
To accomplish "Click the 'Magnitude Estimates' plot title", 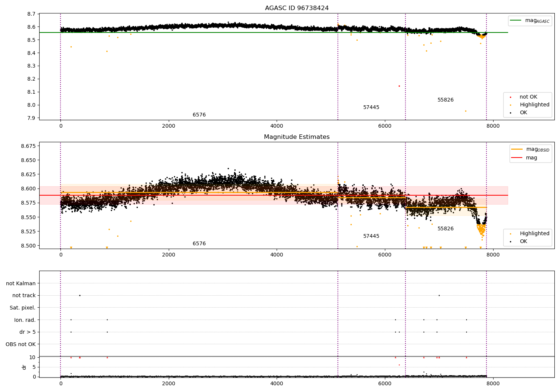I will tap(297, 137).
